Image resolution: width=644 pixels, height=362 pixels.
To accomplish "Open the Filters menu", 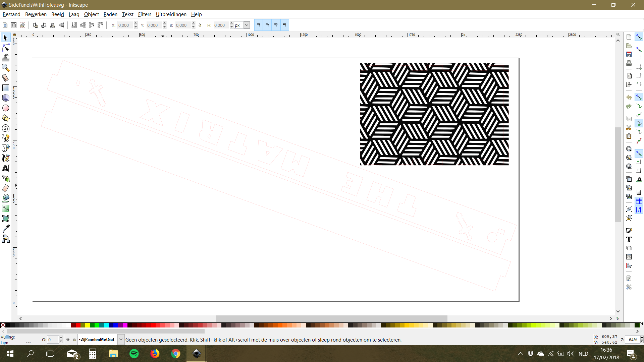I will pyautogui.click(x=145, y=14).
